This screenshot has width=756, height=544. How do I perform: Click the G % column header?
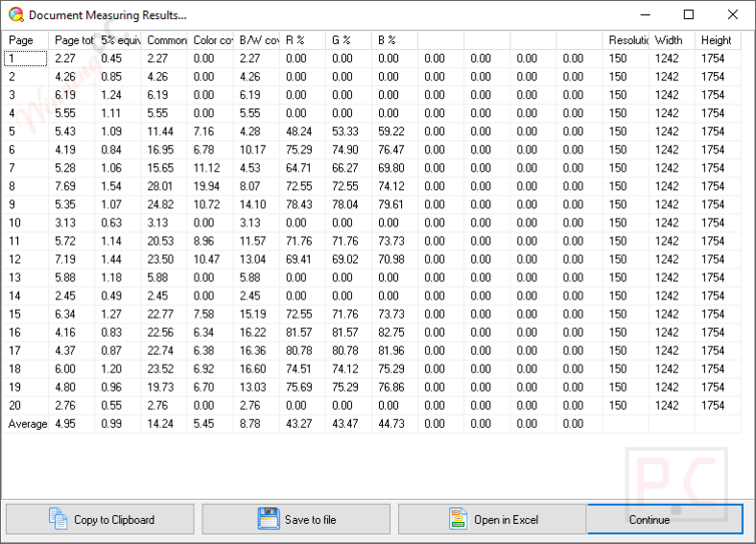(349, 40)
